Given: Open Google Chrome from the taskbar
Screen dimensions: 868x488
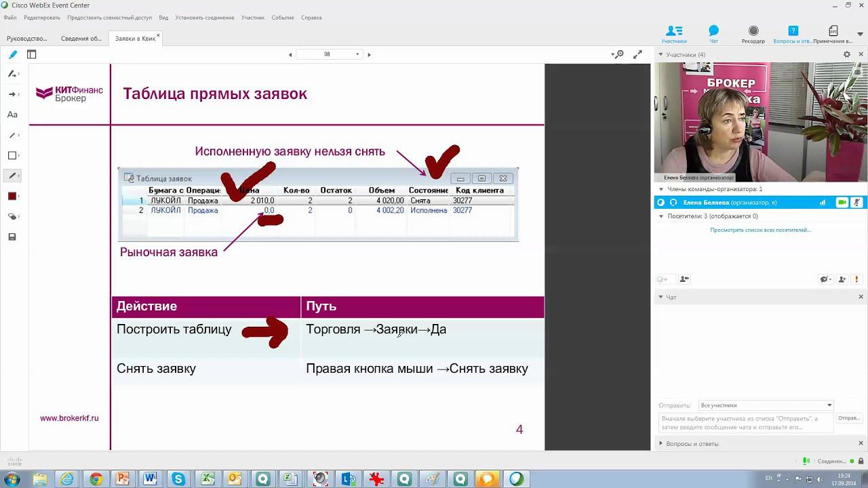Looking at the screenshot, I should pos(96,479).
